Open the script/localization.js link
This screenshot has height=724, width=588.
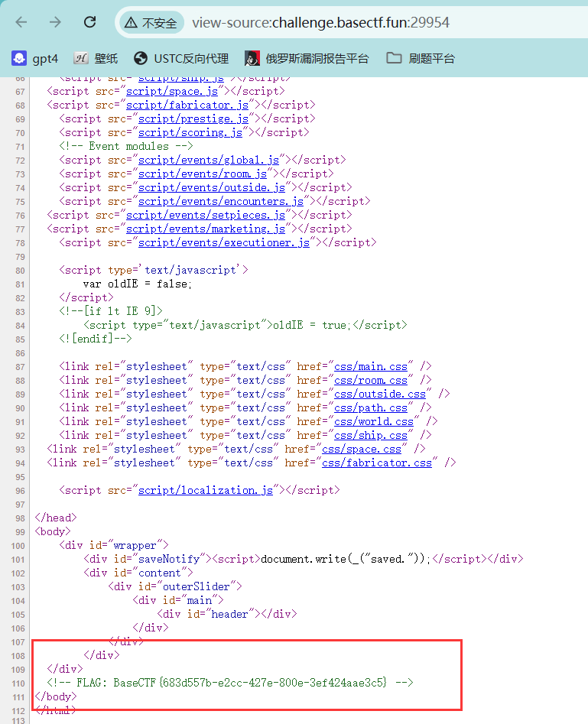208,490
